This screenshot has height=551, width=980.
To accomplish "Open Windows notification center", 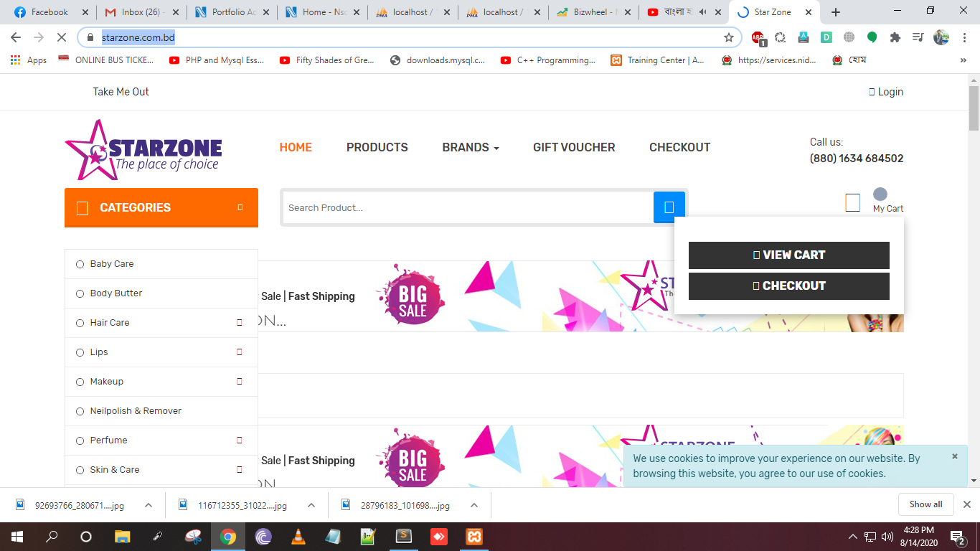I will [x=956, y=536].
